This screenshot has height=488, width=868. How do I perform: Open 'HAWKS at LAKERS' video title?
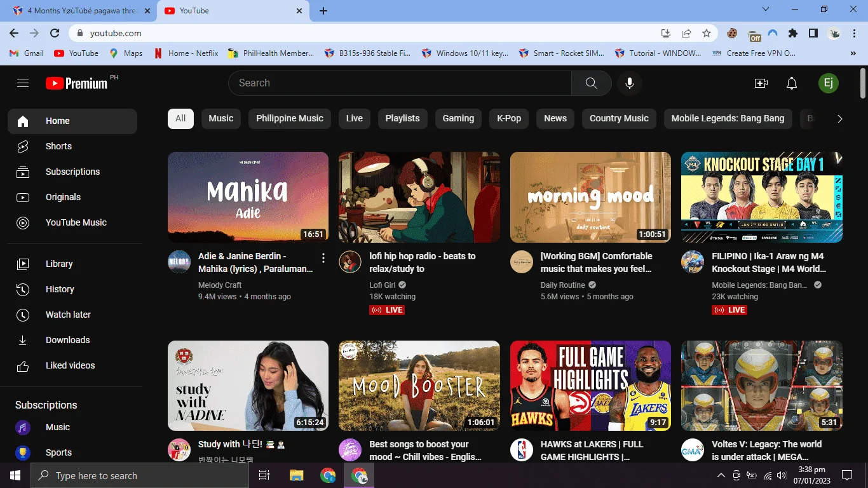tap(593, 451)
